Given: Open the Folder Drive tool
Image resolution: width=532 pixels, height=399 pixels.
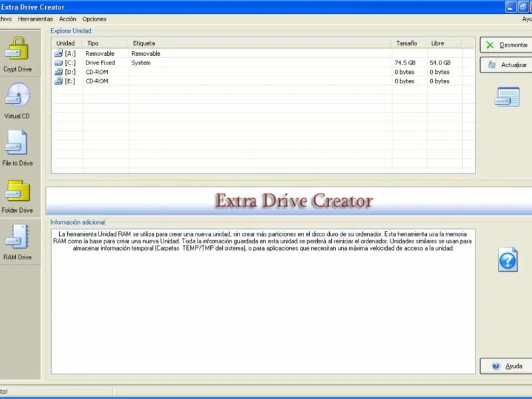Looking at the screenshot, I should coord(18,196).
